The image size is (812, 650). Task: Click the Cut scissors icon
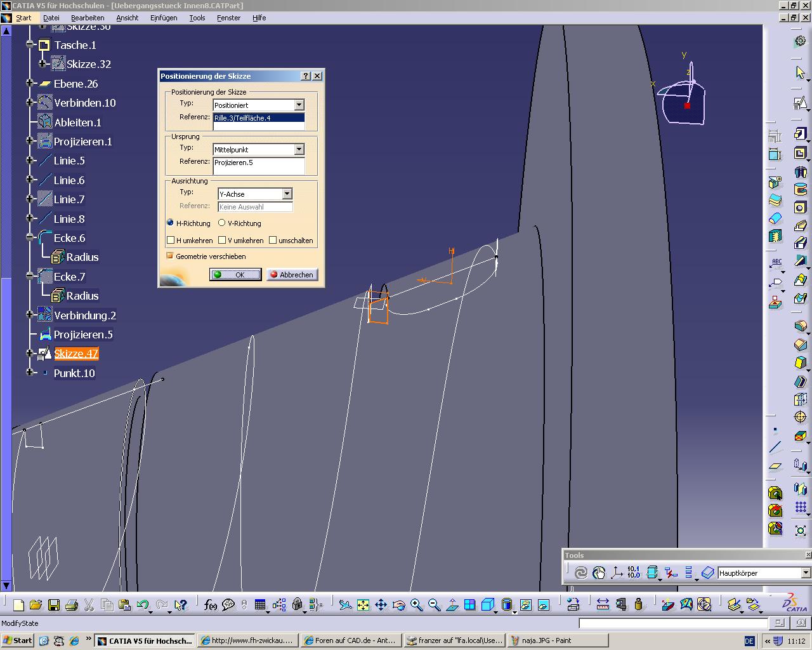pos(89,605)
